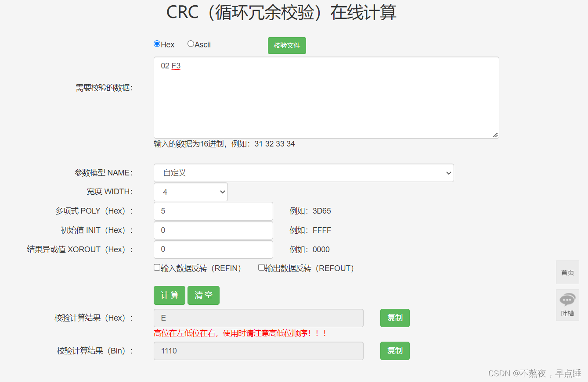Click the label 多项式 POLY（Hex）
This screenshot has height=382, width=588.
[x=94, y=211]
